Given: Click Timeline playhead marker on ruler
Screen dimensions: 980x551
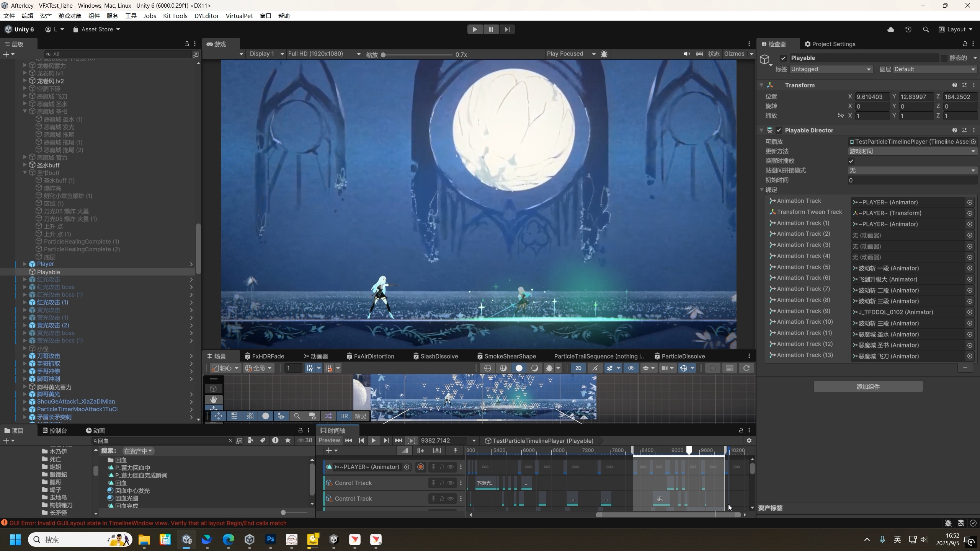Looking at the screenshot, I should point(689,450).
